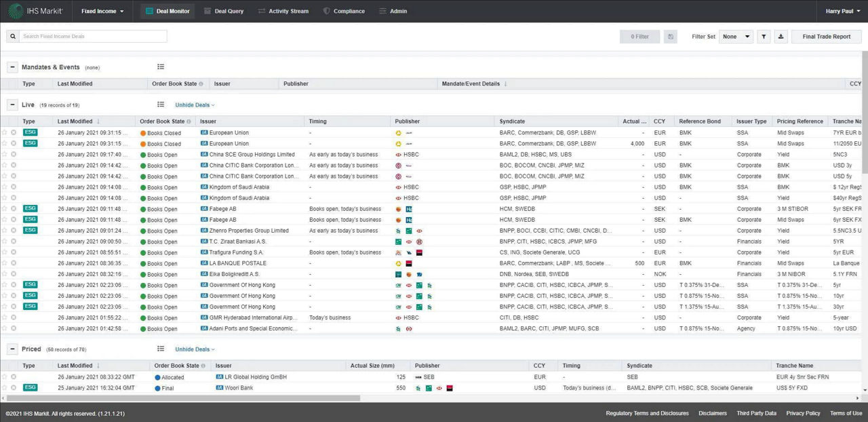Viewport: 868px width, 422px height.
Task: Click hide circle icon on LA BANQUE POSTALE row
Action: point(14,263)
